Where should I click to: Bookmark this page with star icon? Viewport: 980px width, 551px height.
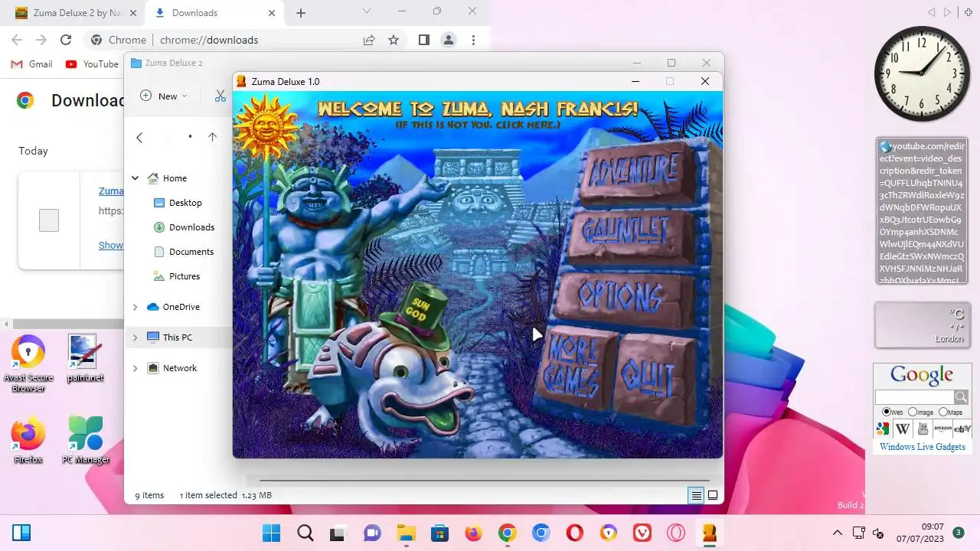(394, 40)
